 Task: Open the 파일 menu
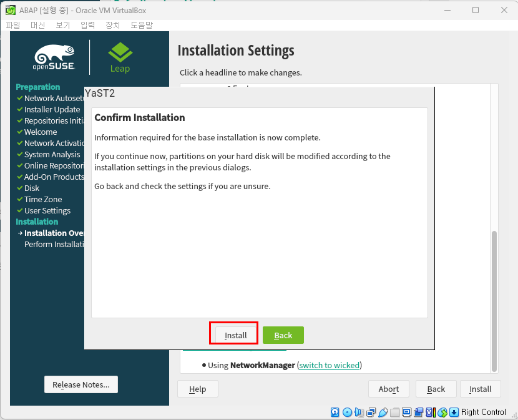point(13,25)
